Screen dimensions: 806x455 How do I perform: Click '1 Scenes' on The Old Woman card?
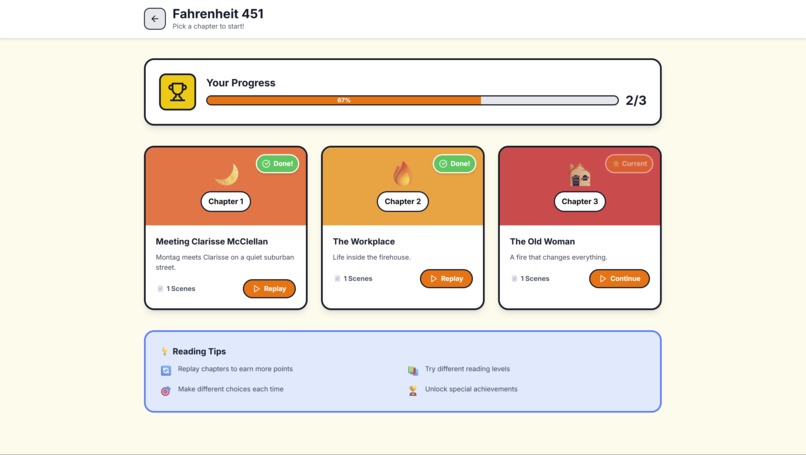535,278
